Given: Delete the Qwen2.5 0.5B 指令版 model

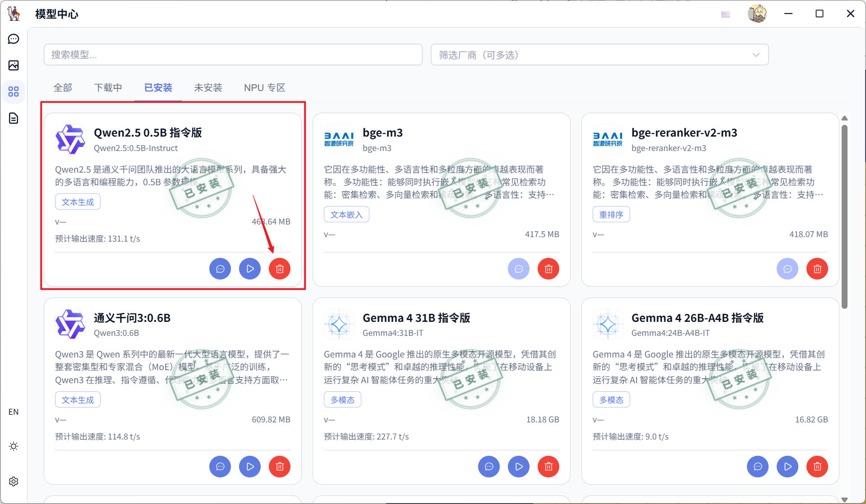Looking at the screenshot, I should tap(280, 269).
